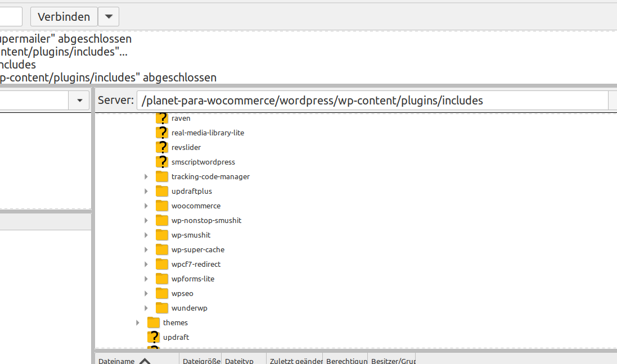Click the real-media-library-lite question mark folder icon

(162, 133)
